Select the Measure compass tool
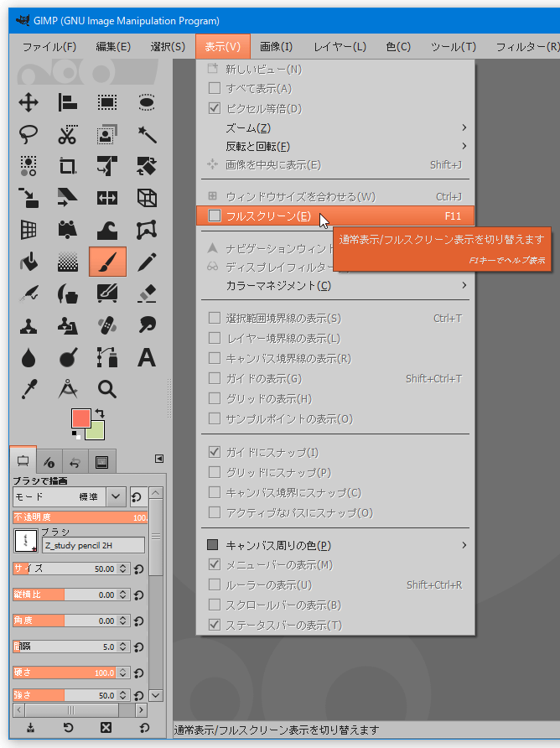The image size is (560, 748). (68, 389)
